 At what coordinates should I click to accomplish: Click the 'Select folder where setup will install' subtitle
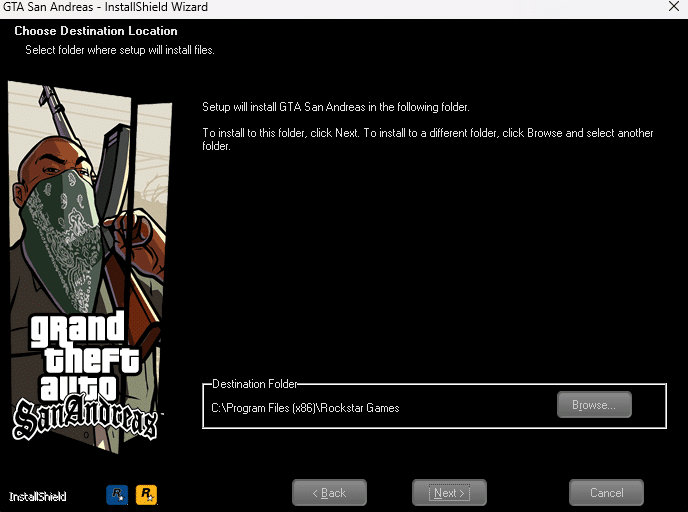[x=119, y=50]
